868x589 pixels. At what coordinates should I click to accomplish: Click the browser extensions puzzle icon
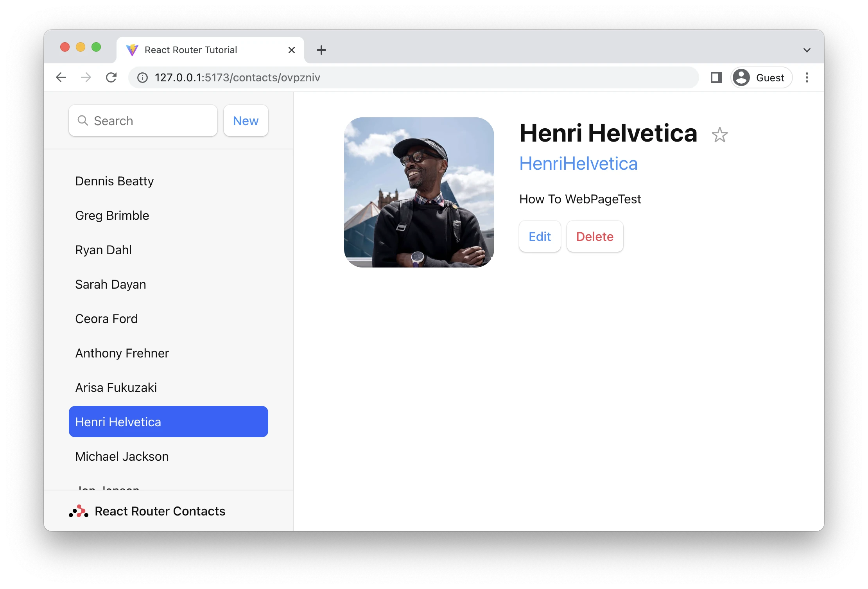click(716, 77)
